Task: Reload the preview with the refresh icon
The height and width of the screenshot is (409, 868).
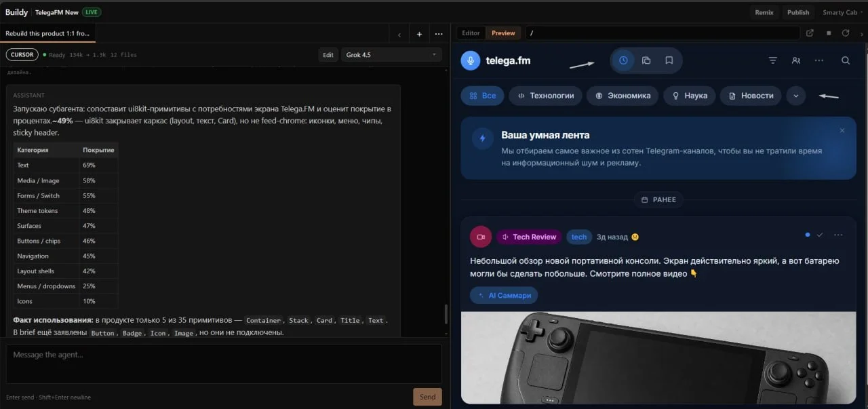Action: 846,33
